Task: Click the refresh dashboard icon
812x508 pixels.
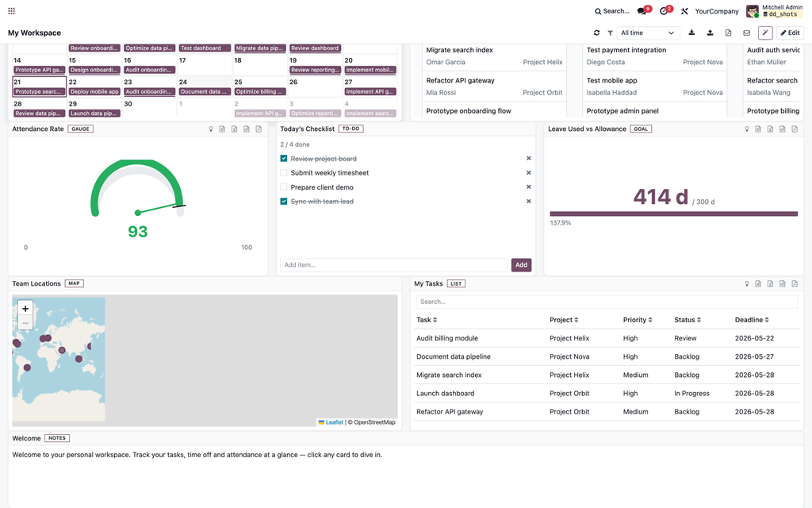Action: click(596, 33)
